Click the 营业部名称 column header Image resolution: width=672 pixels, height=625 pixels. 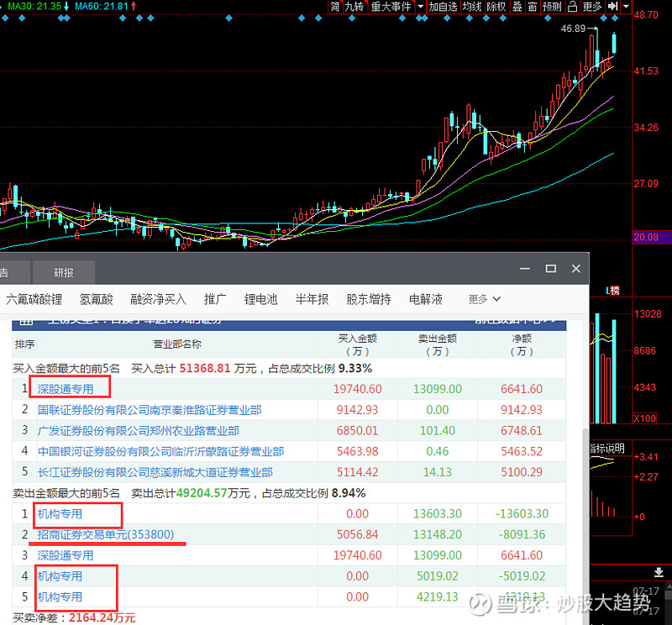pos(177,344)
